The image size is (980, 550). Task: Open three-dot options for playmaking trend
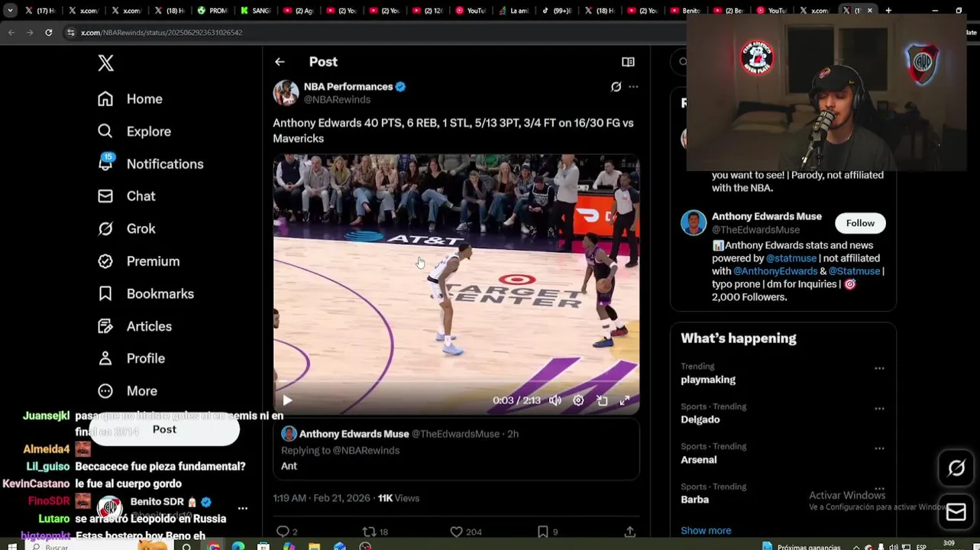879,368
